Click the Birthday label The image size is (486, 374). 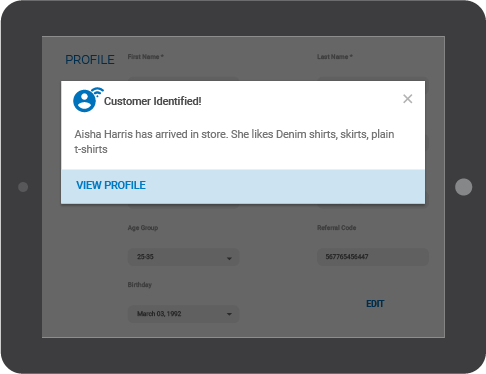click(140, 285)
